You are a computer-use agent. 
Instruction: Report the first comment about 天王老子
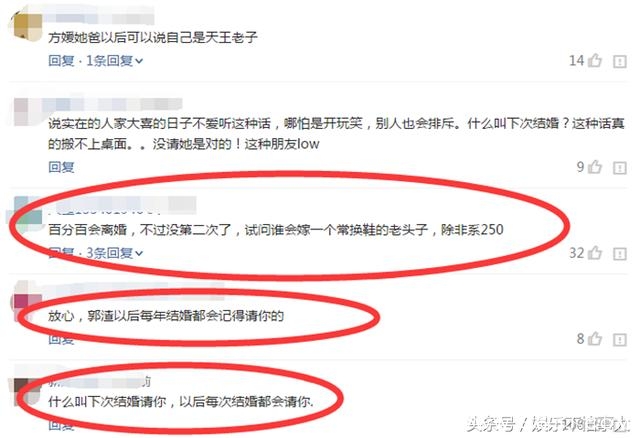point(620,62)
